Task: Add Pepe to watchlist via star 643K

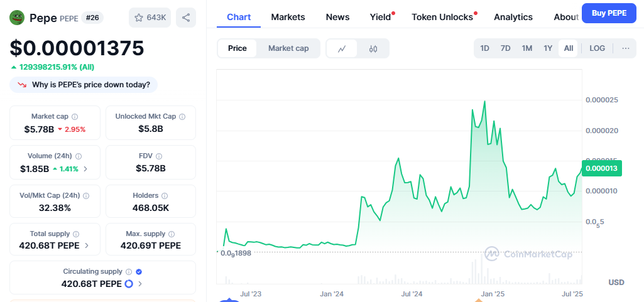Action: click(150, 18)
